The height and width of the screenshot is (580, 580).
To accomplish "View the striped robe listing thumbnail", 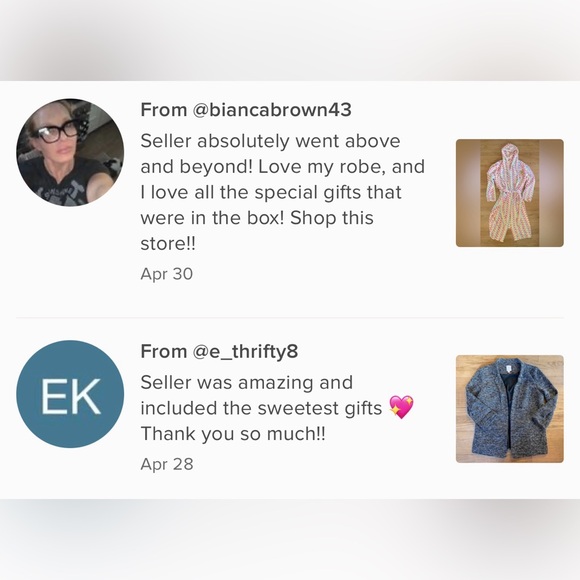I will click(510, 193).
